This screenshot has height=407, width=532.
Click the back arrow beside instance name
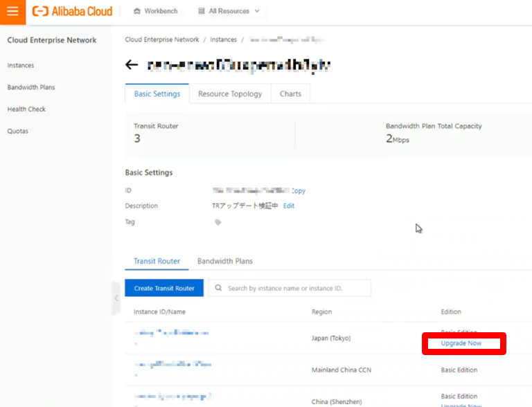pos(132,65)
